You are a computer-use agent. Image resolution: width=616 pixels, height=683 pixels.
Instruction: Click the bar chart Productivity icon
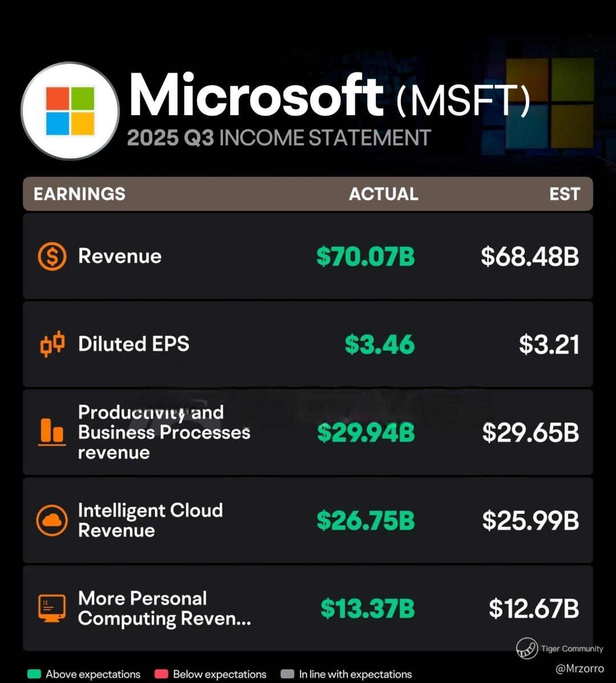pyautogui.click(x=52, y=432)
